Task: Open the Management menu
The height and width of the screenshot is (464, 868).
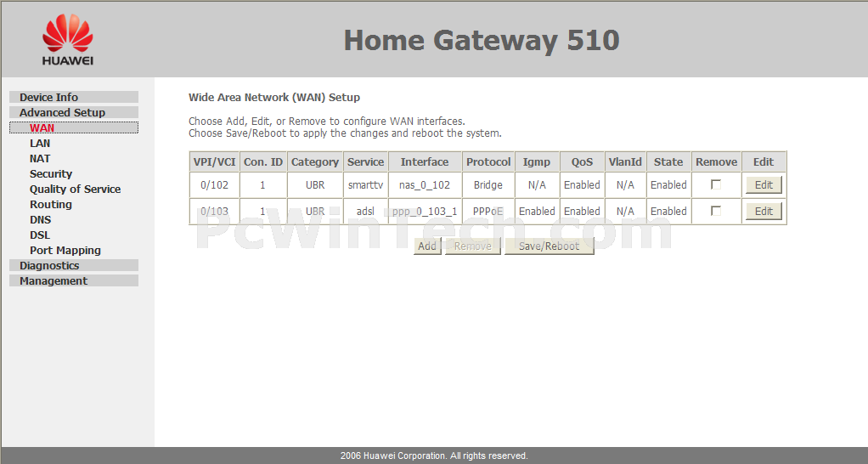Action: tap(74, 280)
